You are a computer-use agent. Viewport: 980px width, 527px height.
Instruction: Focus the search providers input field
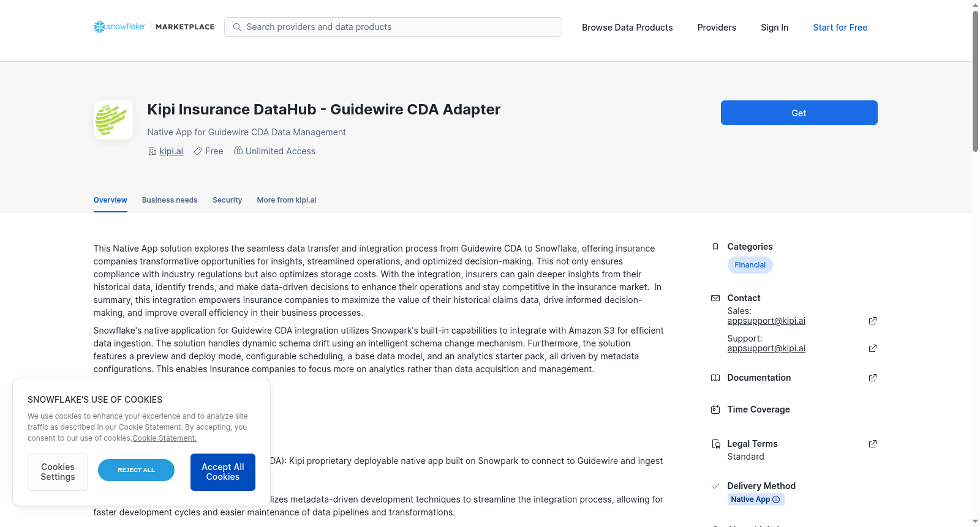point(393,27)
